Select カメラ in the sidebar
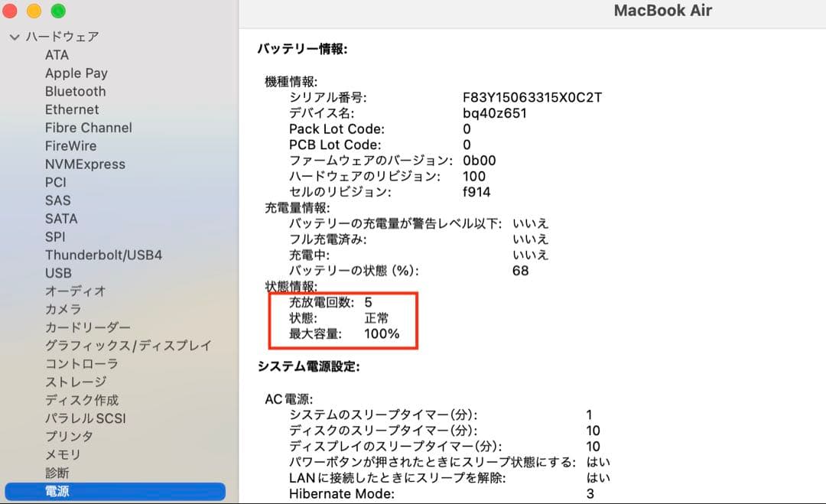Image resolution: width=826 pixels, height=504 pixels. coord(63,309)
